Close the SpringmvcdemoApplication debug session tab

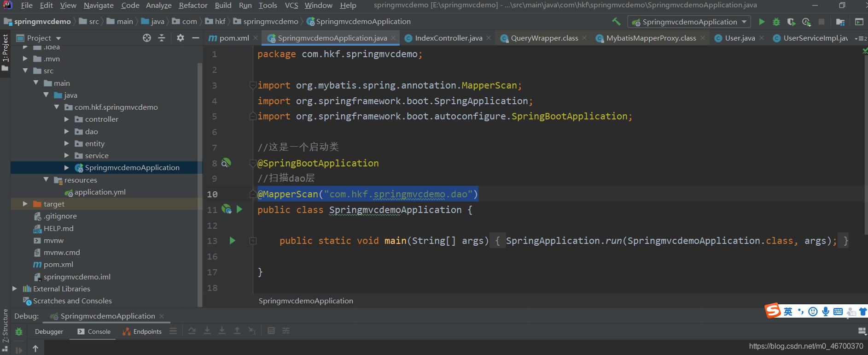pyautogui.click(x=162, y=316)
